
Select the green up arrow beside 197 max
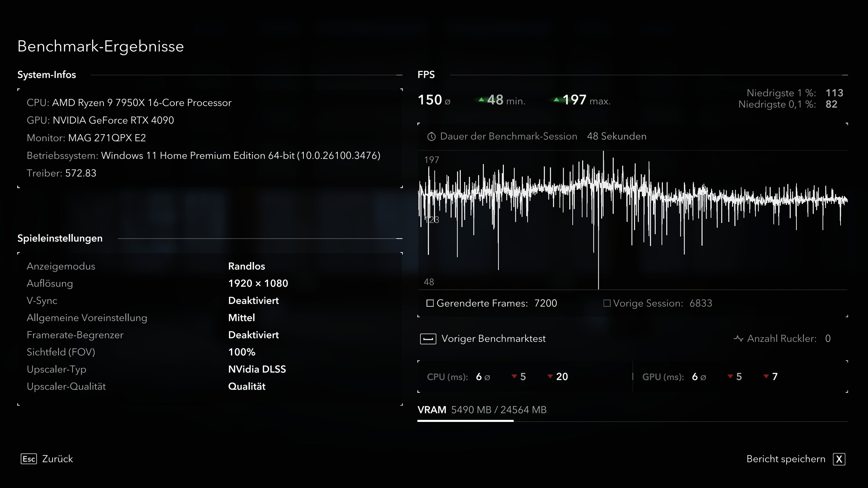tap(556, 100)
